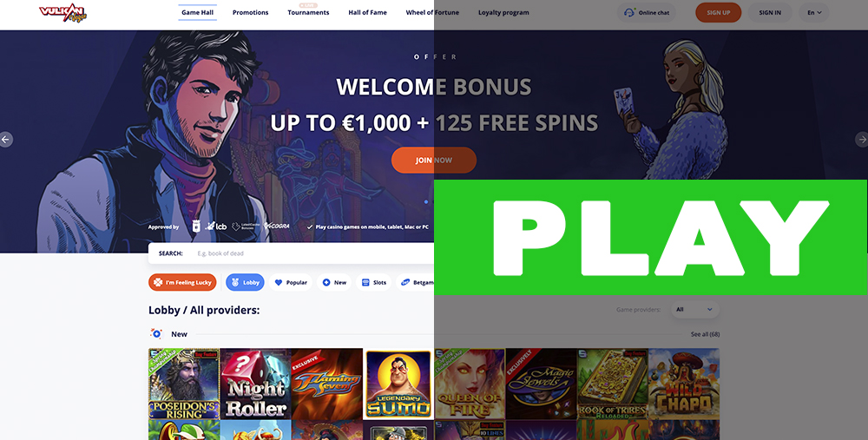Screen dimensions: 868x440
Task: Click the I'm Feeling Lucky button
Action: point(182,282)
